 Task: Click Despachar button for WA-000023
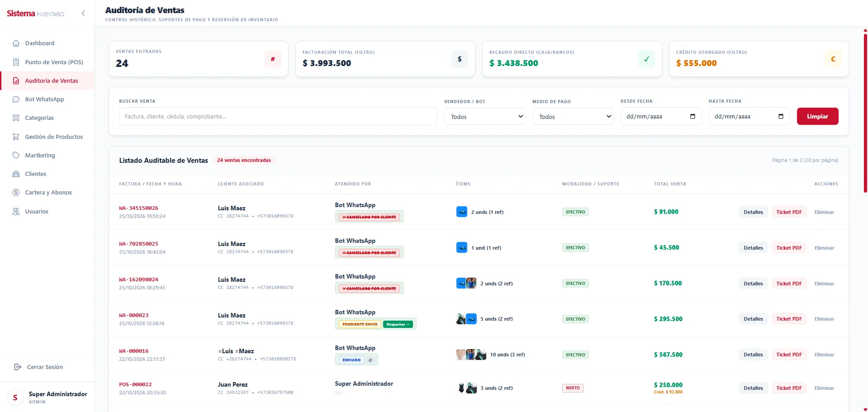pos(398,324)
